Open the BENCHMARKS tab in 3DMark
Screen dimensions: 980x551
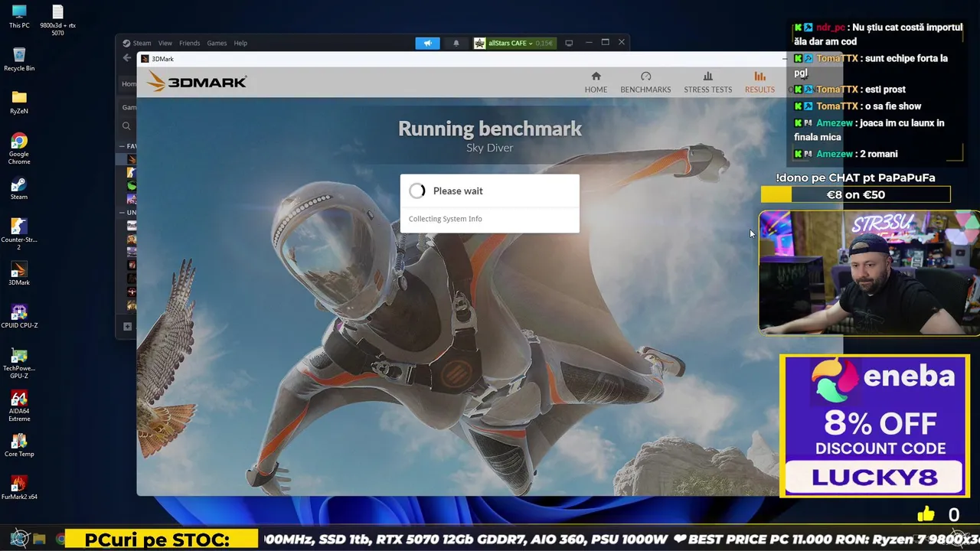tap(645, 82)
